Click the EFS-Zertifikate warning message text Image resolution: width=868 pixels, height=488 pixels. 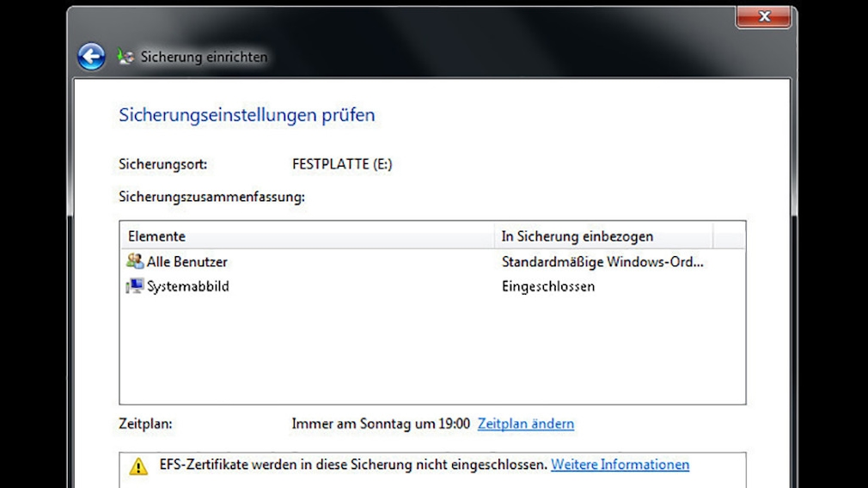[353, 465]
